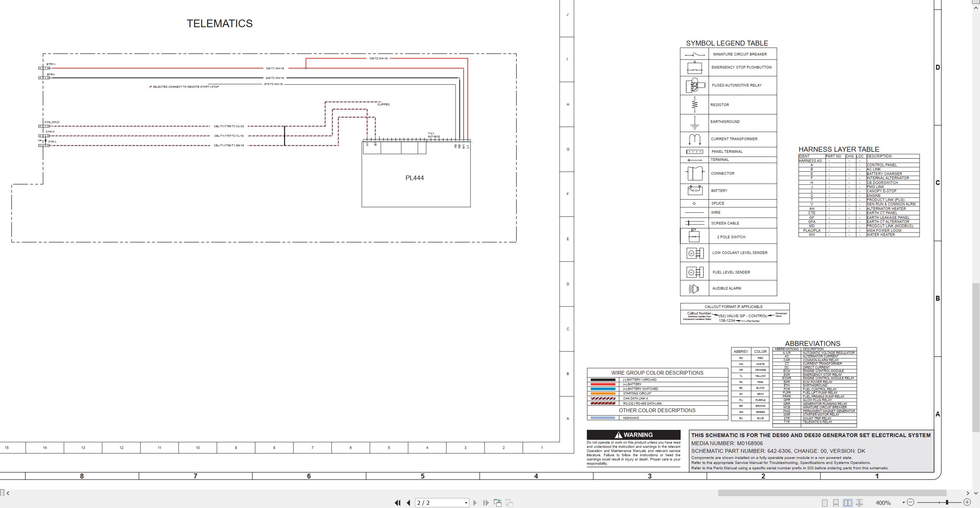Click the previous view icon
The height and width of the screenshot is (508, 980).
coord(498,503)
